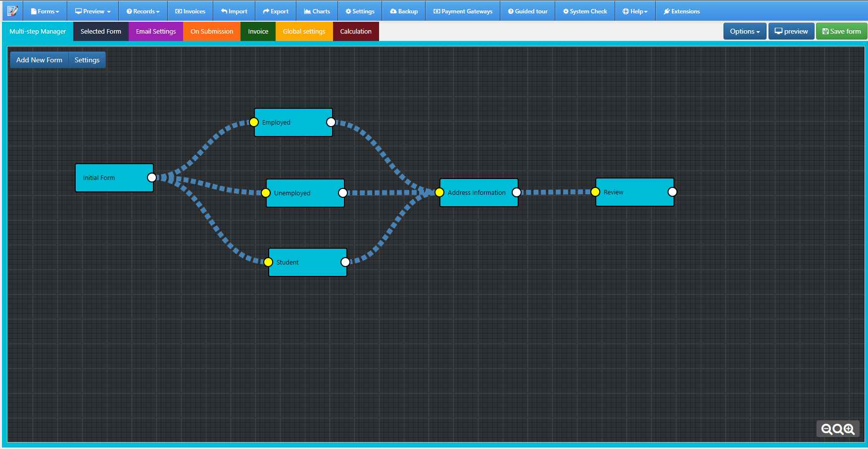Expand the Help dropdown menu
Viewport: 868px width, 449px height.
pyautogui.click(x=635, y=11)
